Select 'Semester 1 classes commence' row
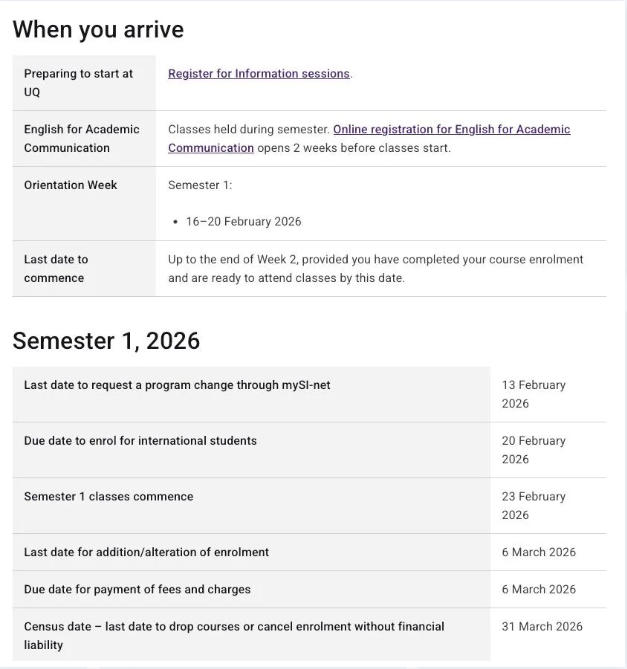 point(109,497)
